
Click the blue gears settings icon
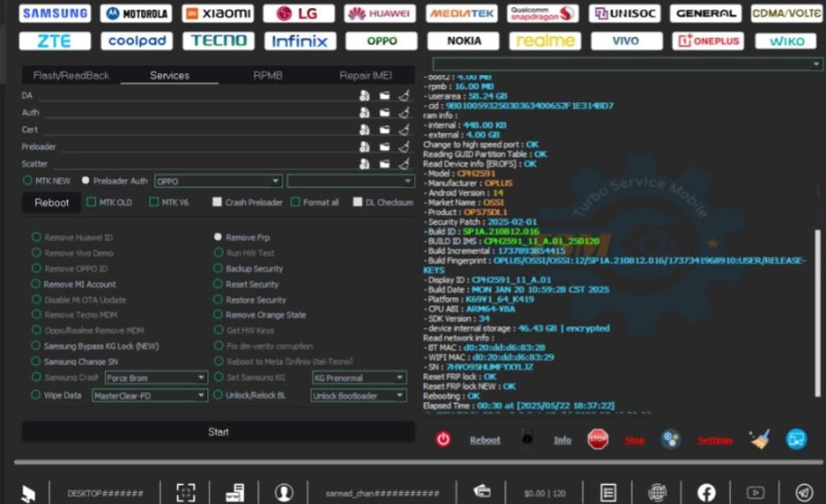670,439
